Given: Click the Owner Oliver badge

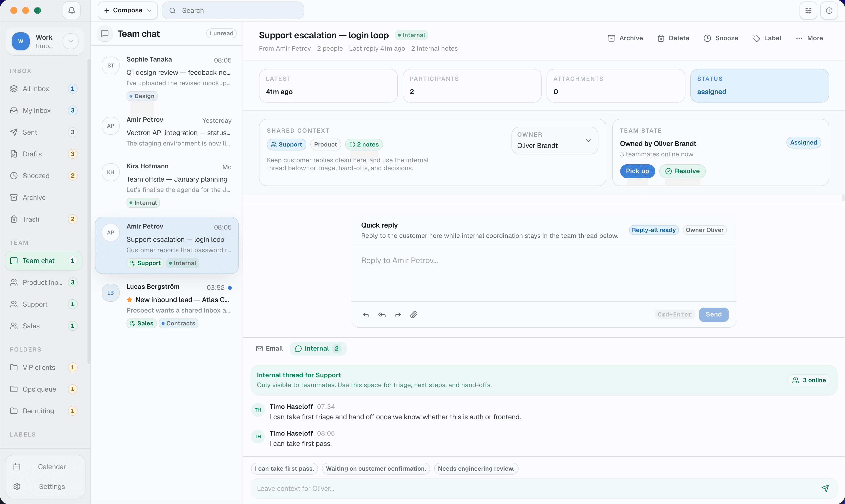Looking at the screenshot, I should [704, 230].
